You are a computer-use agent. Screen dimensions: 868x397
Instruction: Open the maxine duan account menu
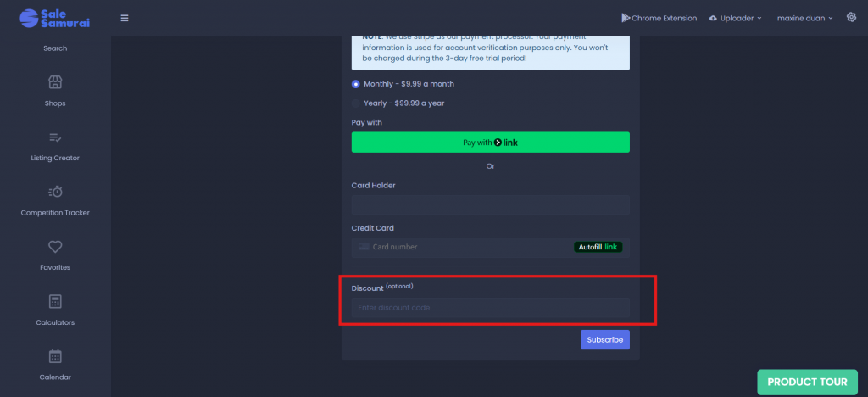click(804, 18)
